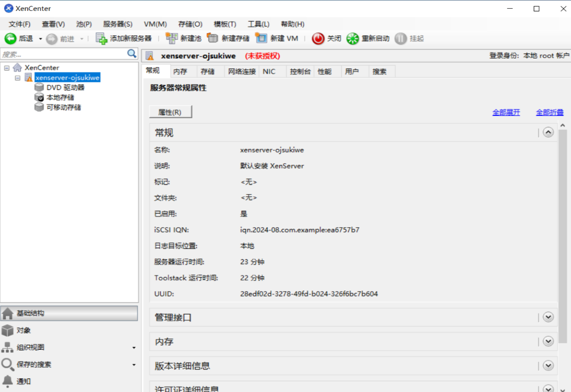This screenshot has width=571, height=392.
Task: Select DVD 驱动器 storage icon
Action: [x=39, y=87]
